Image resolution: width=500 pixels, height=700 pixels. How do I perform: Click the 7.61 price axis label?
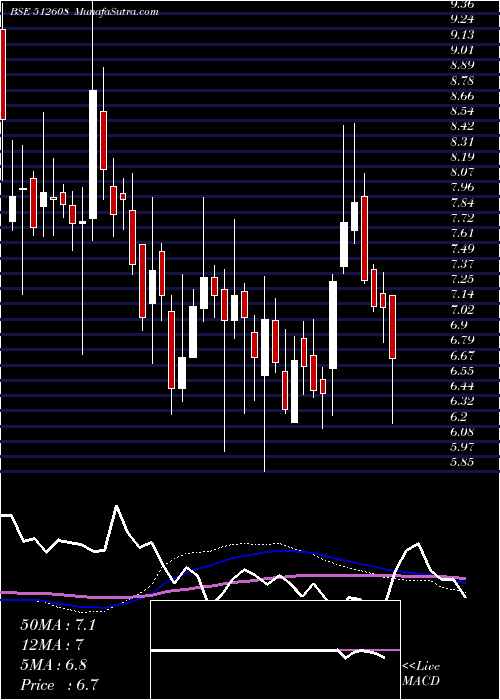[x=462, y=234]
